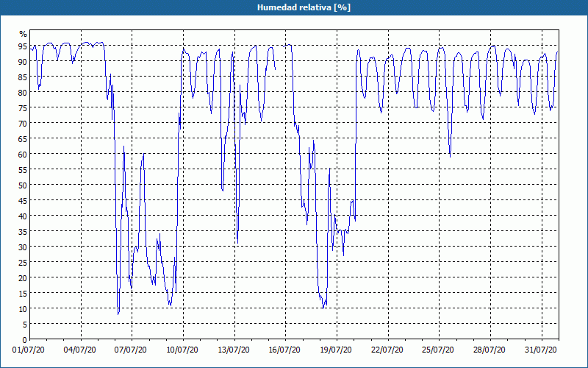Click the 10 value on the y-axis

pyautogui.click(x=23, y=308)
